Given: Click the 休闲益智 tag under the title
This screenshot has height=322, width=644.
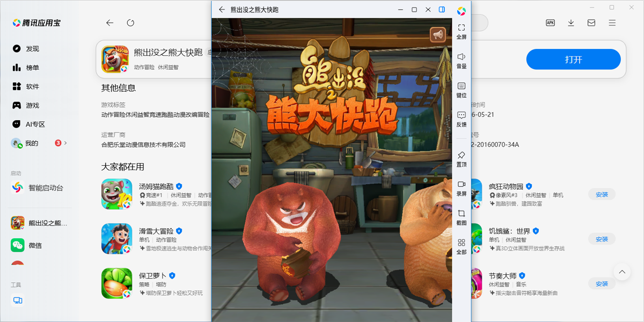Looking at the screenshot, I should (168, 68).
